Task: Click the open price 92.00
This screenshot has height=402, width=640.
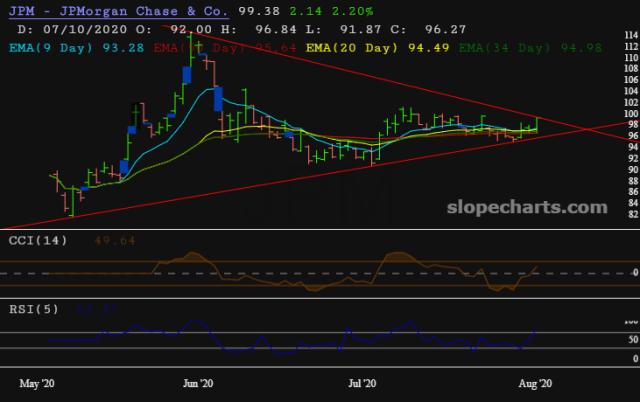Action: click(191, 29)
